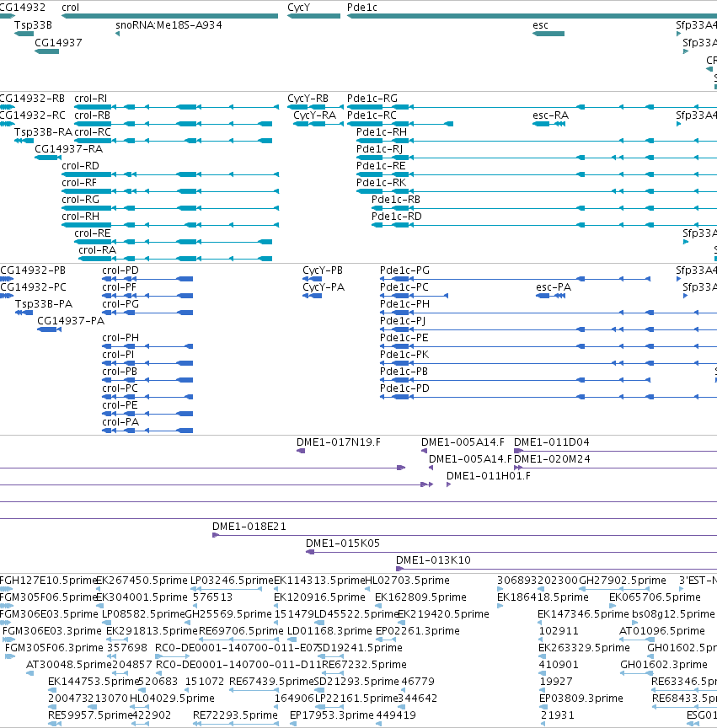
Task: Click the RC0-DE0001-140700-011-D11 EST label
Action: [238, 665]
